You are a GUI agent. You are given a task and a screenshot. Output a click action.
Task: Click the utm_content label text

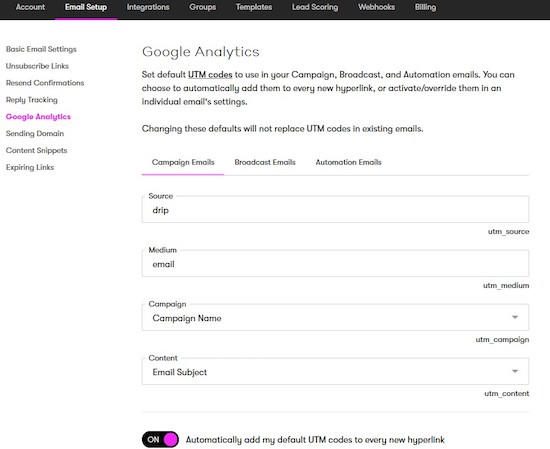pyautogui.click(x=507, y=394)
